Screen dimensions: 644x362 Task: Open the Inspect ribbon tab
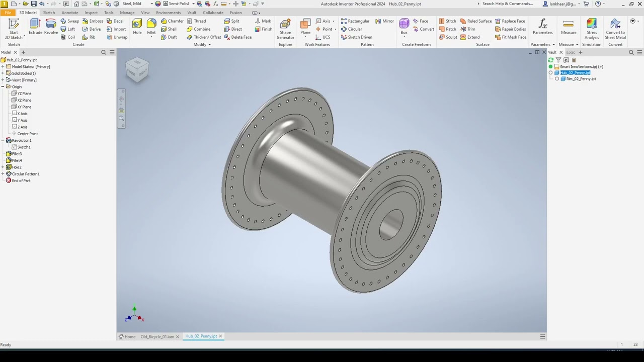(x=91, y=13)
